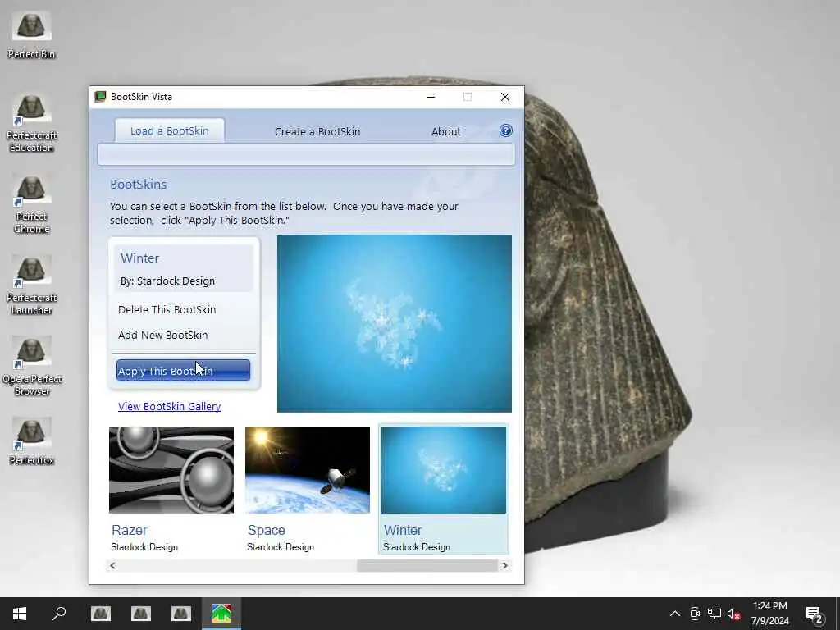This screenshot has width=840, height=630.
Task: Click the Apply This BootSkin button
Action: tap(183, 370)
